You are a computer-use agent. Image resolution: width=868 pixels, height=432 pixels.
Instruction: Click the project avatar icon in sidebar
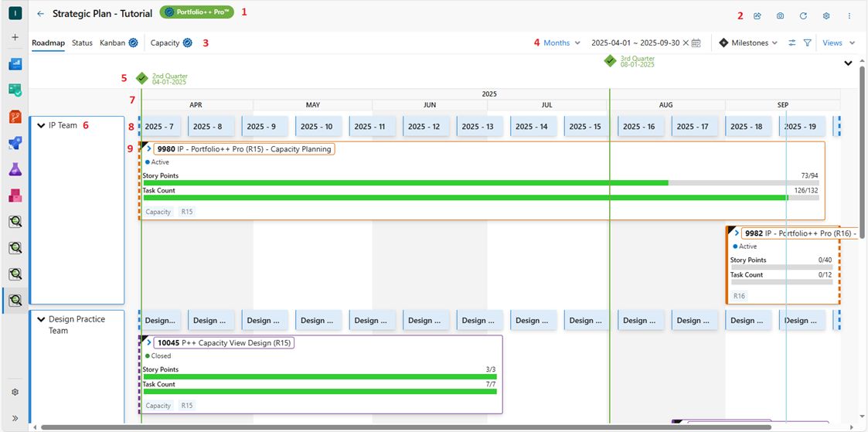coord(15,14)
